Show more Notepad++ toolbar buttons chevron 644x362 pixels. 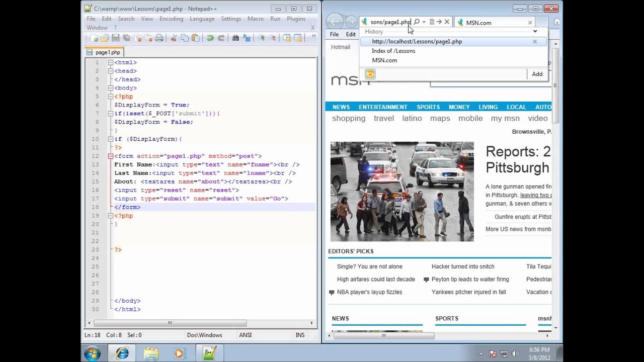coord(313,36)
